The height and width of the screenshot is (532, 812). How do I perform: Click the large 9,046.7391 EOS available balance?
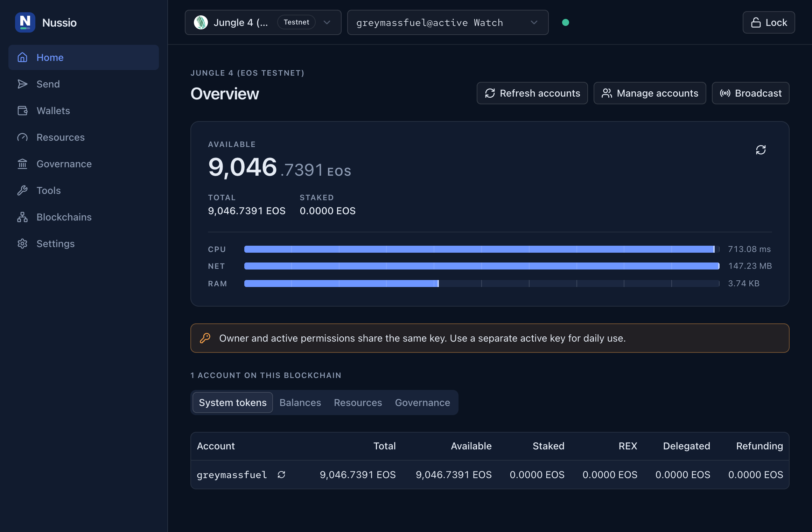coord(280,167)
